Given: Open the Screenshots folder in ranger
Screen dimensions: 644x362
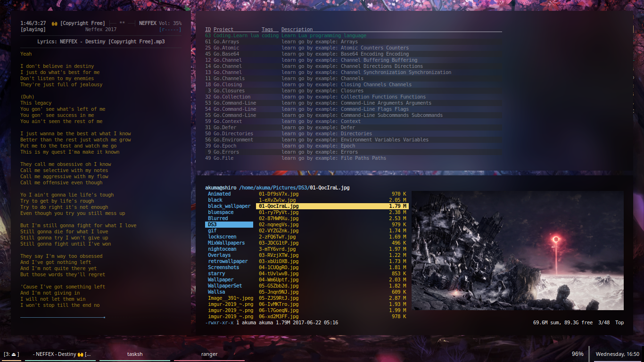Looking at the screenshot, I should point(223,267).
